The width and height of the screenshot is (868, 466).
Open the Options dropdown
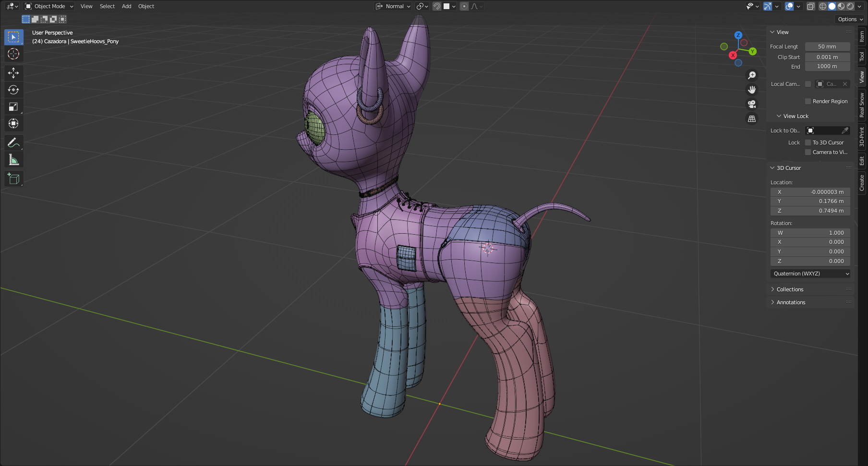click(850, 19)
